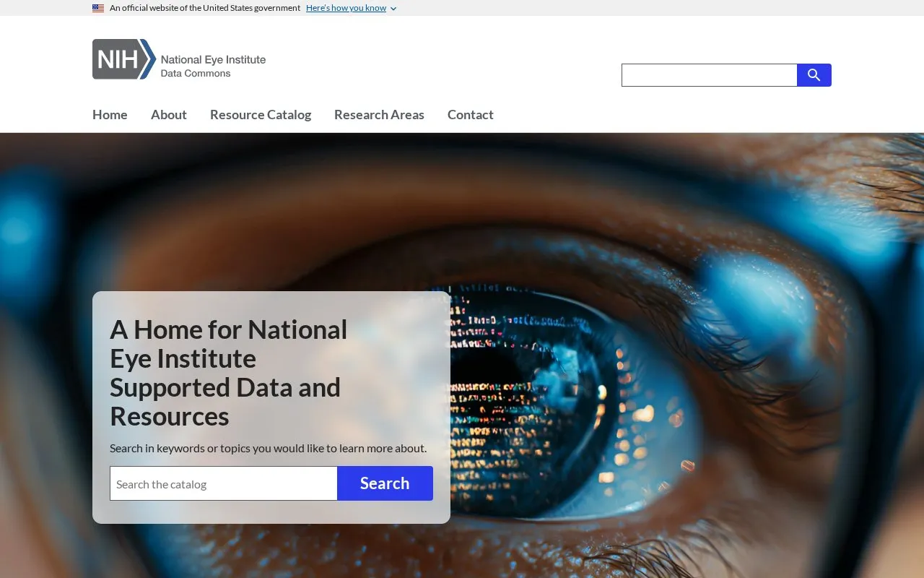Open the About menu item

(x=169, y=115)
